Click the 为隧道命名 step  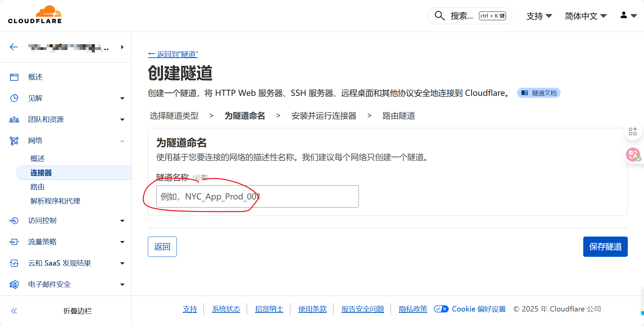[x=245, y=116]
